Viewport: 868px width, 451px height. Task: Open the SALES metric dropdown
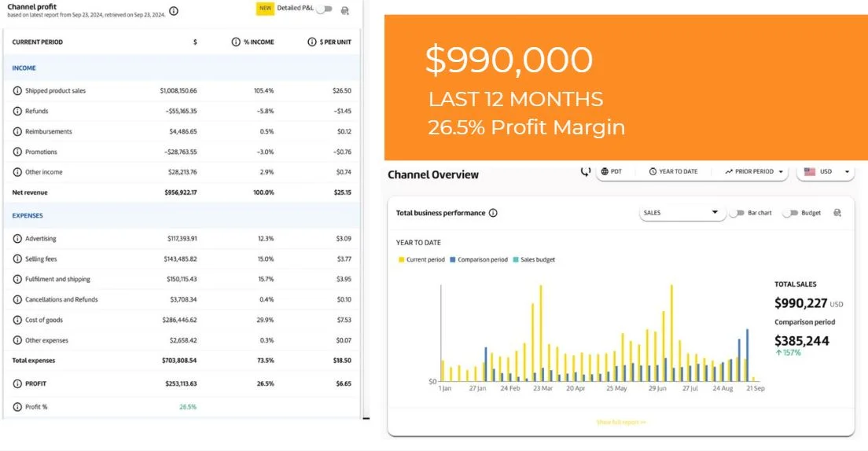pyautogui.click(x=680, y=213)
